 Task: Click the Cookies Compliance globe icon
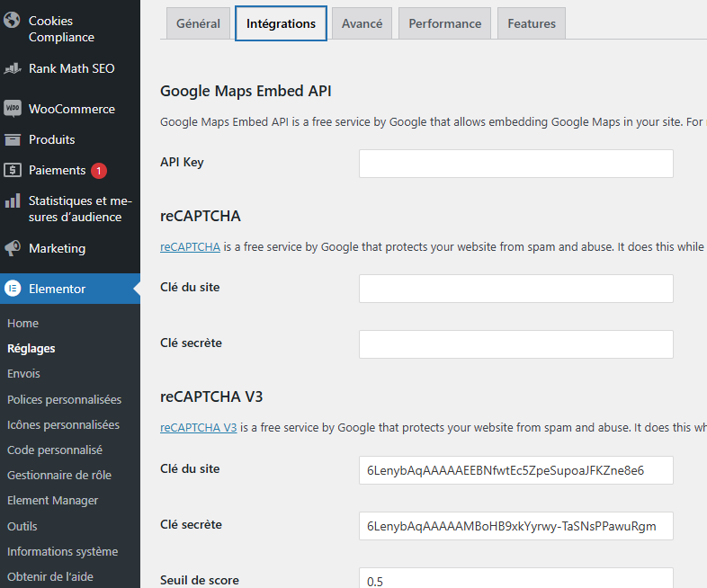pyautogui.click(x=13, y=21)
